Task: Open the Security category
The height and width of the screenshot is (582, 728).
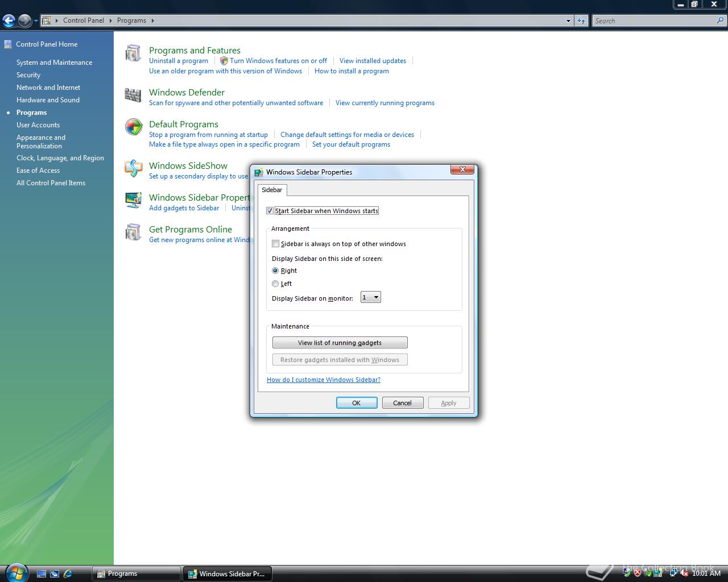Action: click(x=28, y=75)
